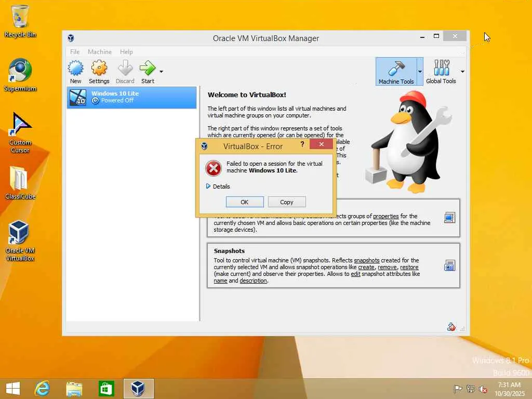532x399 pixels.
Task: Click the VirtualBox logo in error dialog title
Action: [204, 146]
